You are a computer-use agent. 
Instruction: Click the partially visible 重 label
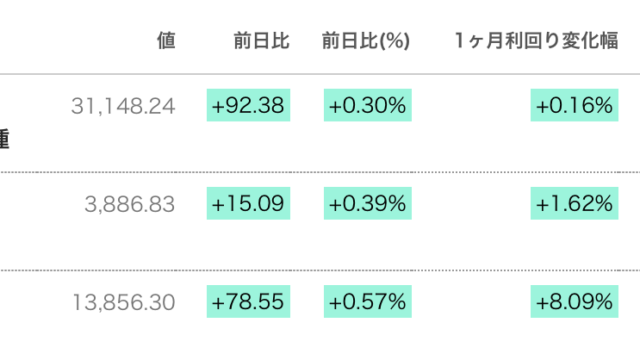(4, 139)
